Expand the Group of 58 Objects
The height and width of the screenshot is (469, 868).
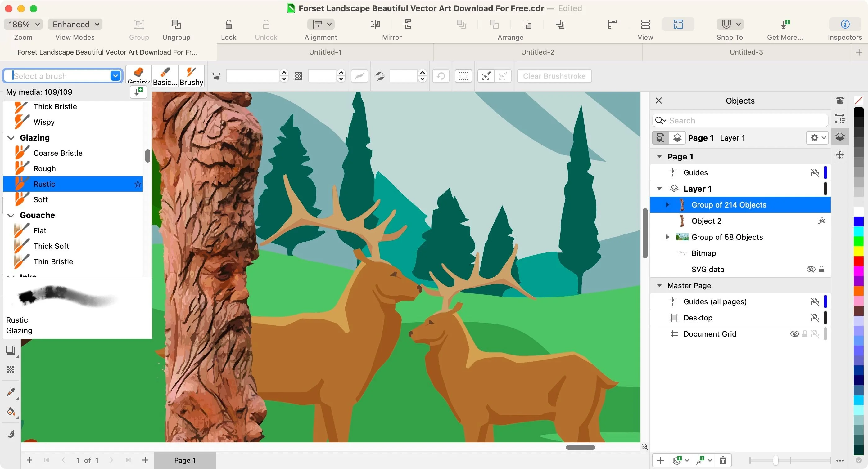tap(667, 237)
